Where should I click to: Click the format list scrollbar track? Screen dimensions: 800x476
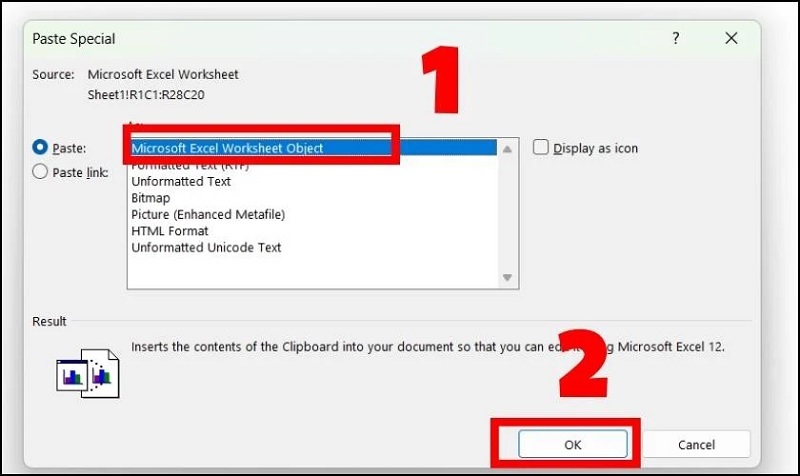[x=507, y=213]
